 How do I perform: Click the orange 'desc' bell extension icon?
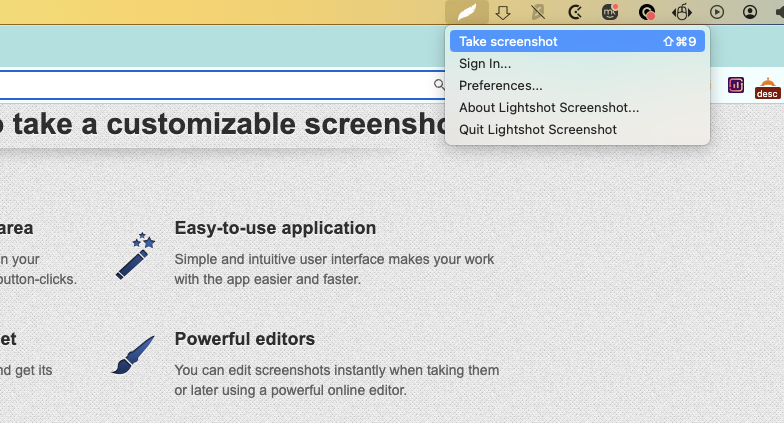tap(768, 88)
